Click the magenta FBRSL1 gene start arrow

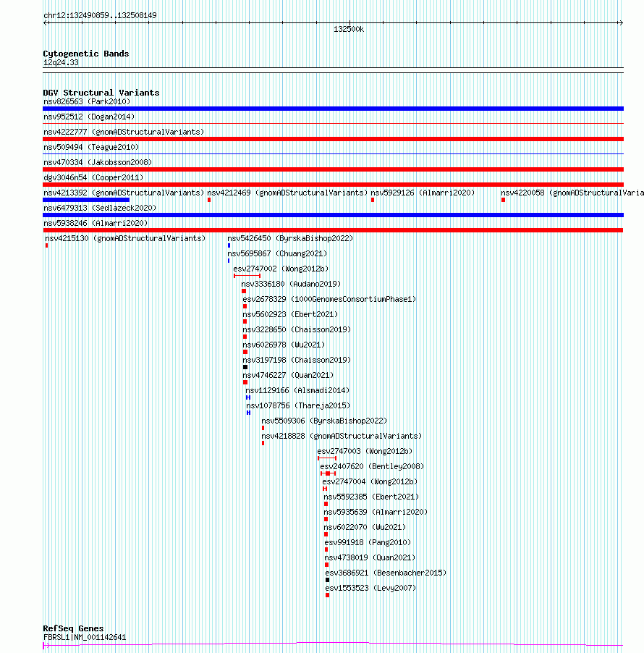[46, 646]
